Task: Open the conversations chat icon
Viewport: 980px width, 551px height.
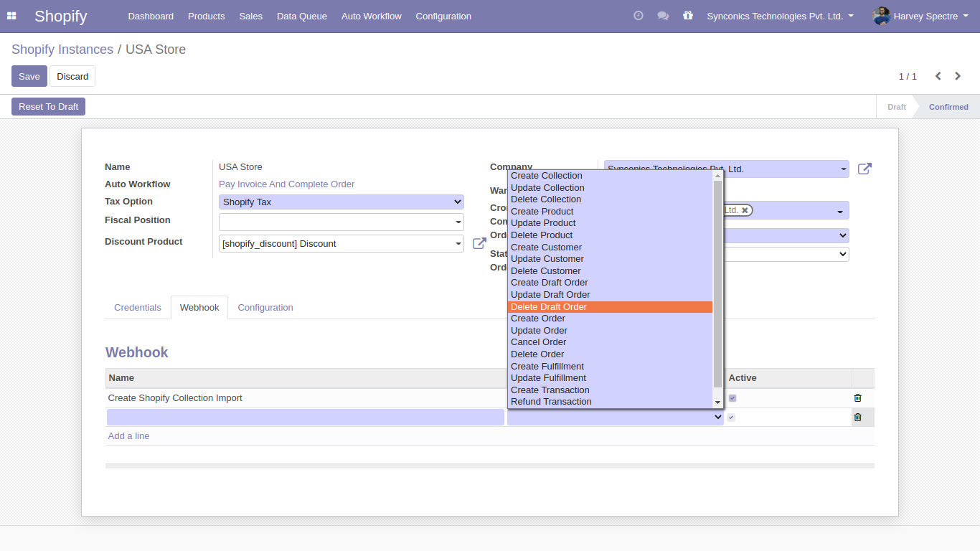Action: pyautogui.click(x=663, y=16)
